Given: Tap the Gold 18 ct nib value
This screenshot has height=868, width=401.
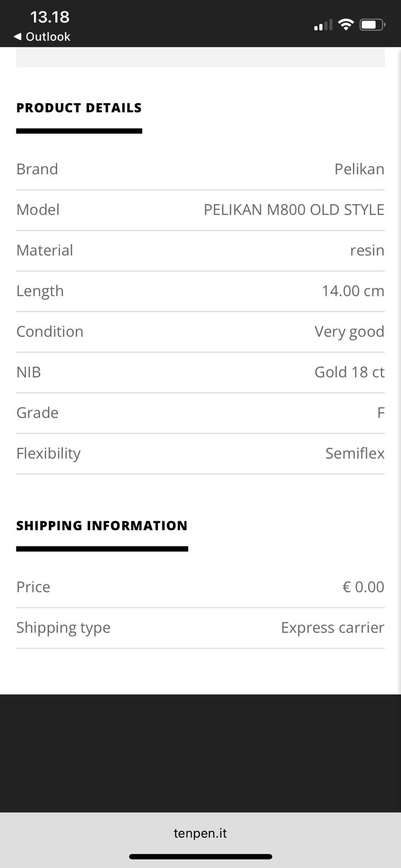Looking at the screenshot, I should tap(349, 372).
